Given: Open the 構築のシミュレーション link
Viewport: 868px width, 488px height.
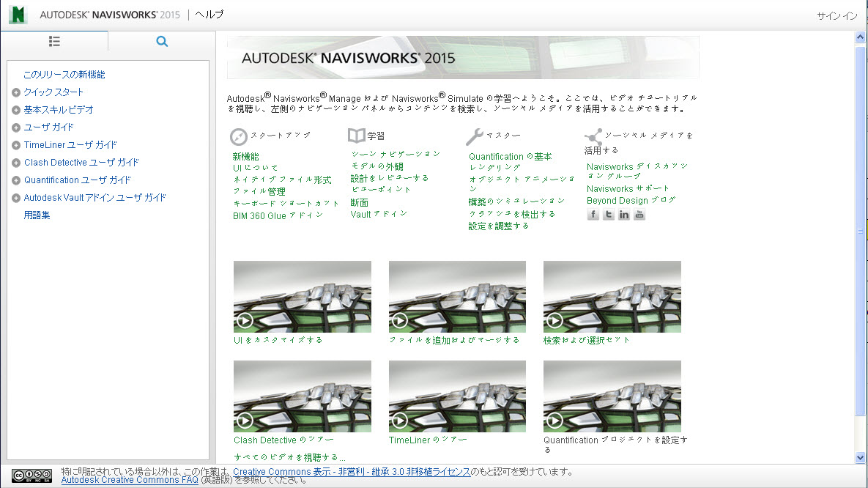Looking at the screenshot, I should point(516,202).
